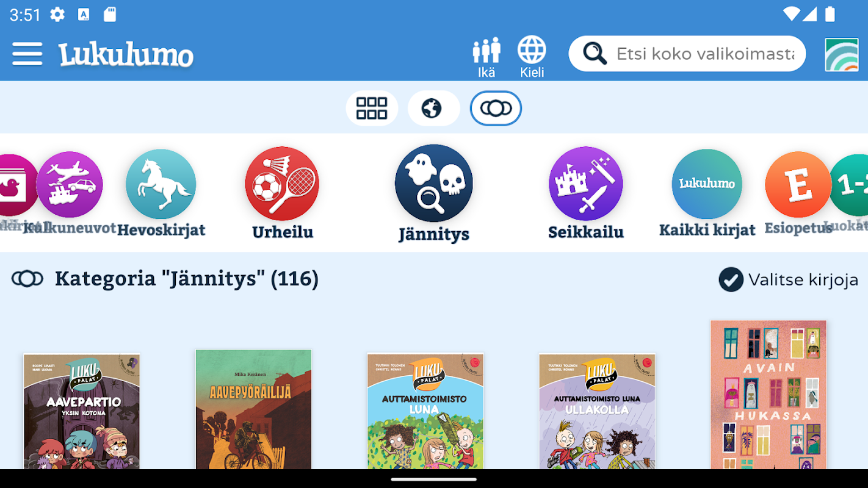Open the Aavepyöräilijä book cover
This screenshot has width=868, height=488.
tap(253, 409)
